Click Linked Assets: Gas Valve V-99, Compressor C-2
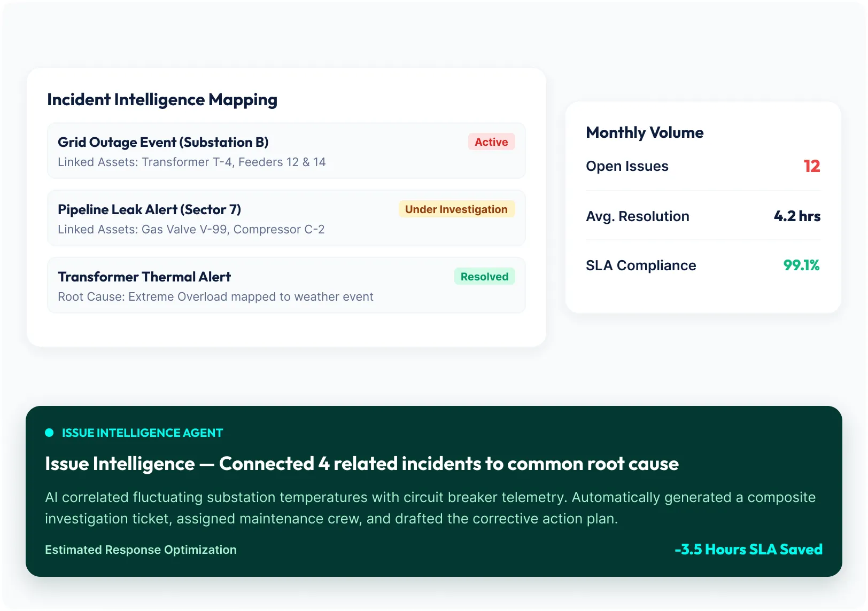 (x=191, y=229)
